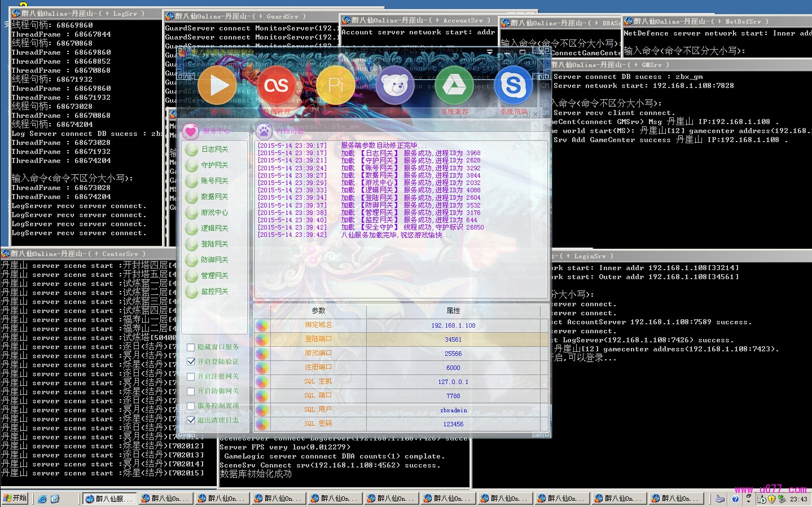Select 日志网关 in the service list
Viewport: 812px width, 507px height.
point(214,149)
